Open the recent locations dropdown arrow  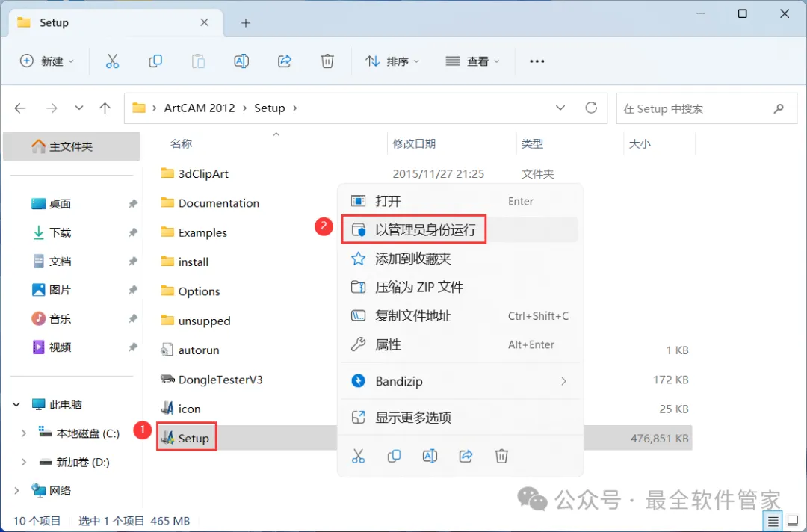78,108
